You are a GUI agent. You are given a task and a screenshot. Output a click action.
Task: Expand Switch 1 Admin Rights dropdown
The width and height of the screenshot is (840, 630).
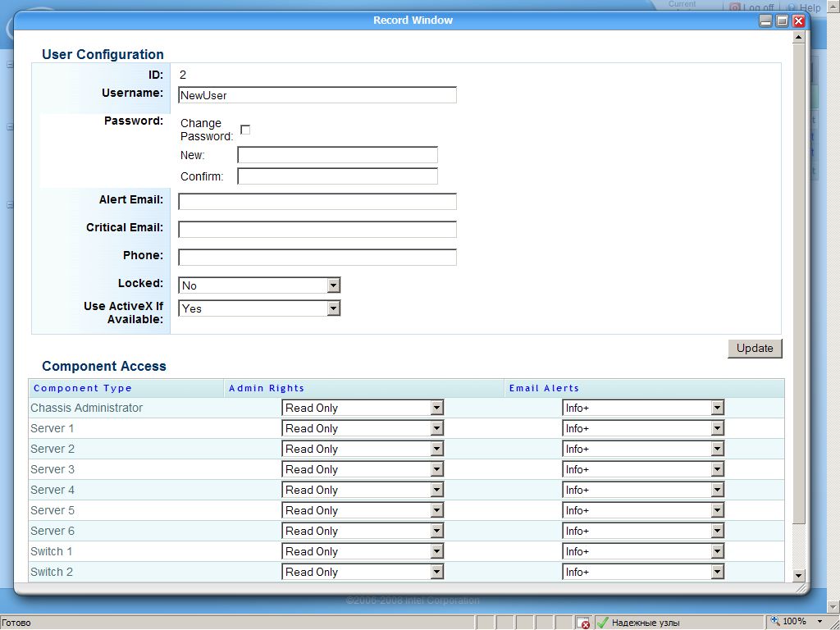point(436,551)
